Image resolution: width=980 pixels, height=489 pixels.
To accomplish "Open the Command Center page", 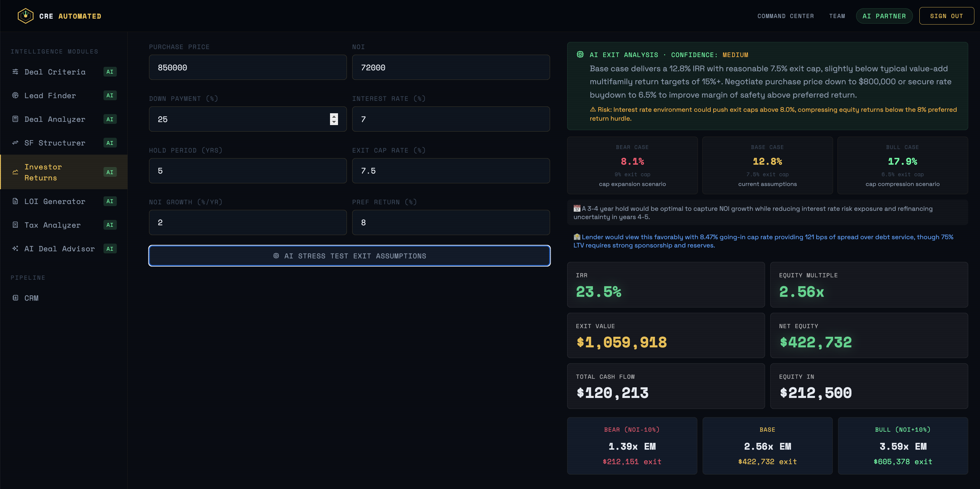I will (x=786, y=16).
